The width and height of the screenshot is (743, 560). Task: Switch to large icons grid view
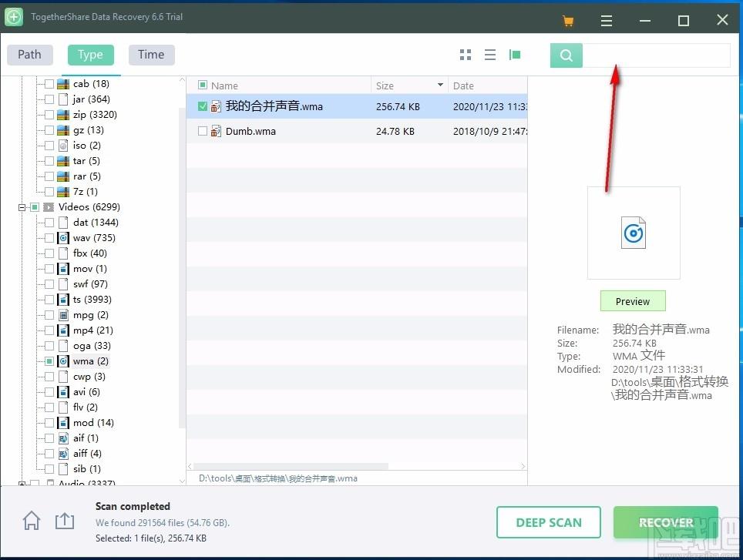pos(466,55)
